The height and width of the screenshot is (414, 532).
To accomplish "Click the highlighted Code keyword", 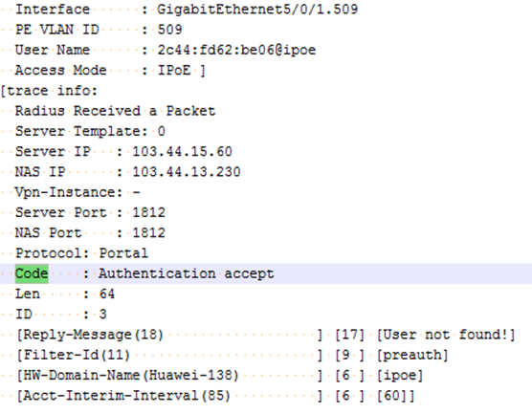I will pos(32,273).
